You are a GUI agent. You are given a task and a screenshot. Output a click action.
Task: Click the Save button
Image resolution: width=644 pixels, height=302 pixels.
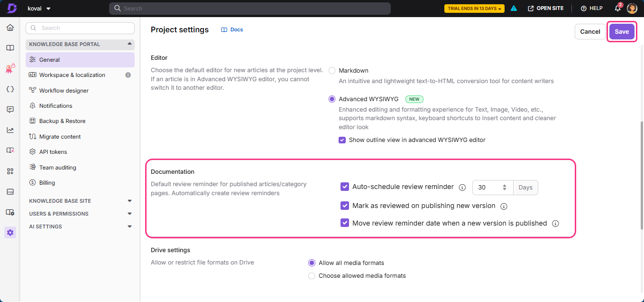point(622,31)
